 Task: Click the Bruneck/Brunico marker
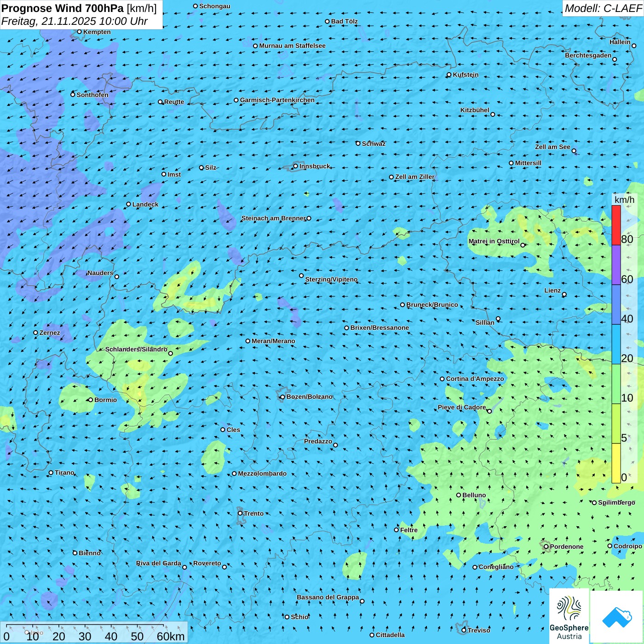pyautogui.click(x=402, y=305)
